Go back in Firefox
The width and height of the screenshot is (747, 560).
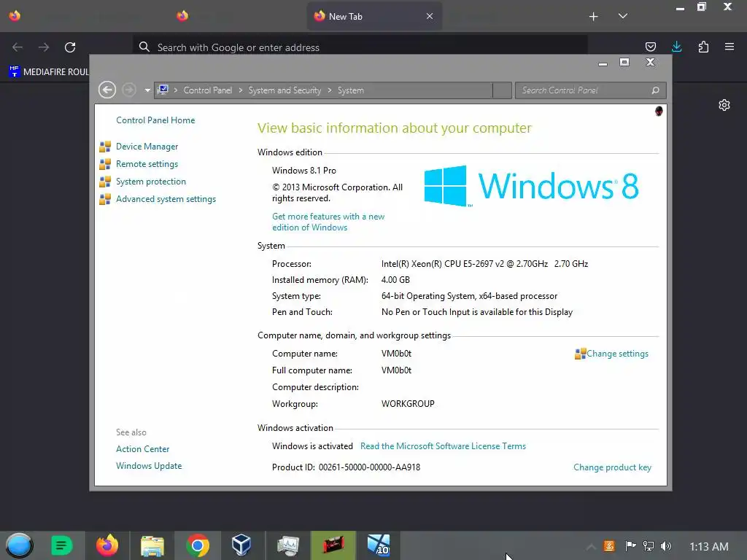(x=18, y=47)
